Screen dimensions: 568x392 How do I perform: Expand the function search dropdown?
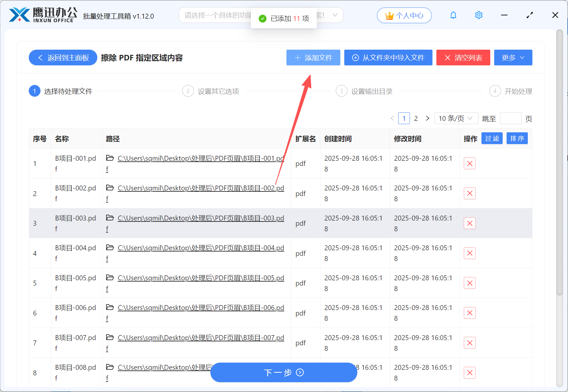(335, 15)
